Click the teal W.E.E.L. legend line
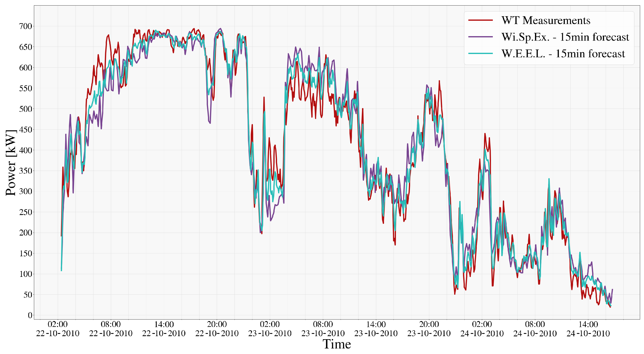 pyautogui.click(x=480, y=53)
